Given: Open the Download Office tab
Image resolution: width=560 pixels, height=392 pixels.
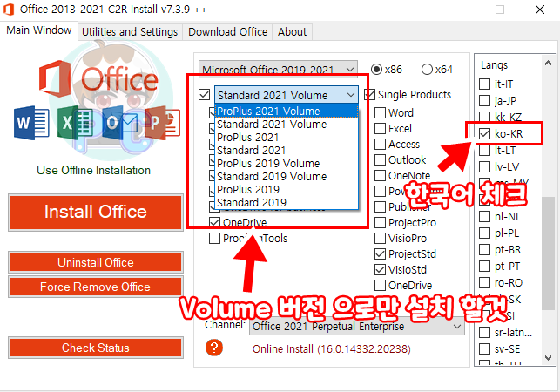Looking at the screenshot, I should pos(227,32).
